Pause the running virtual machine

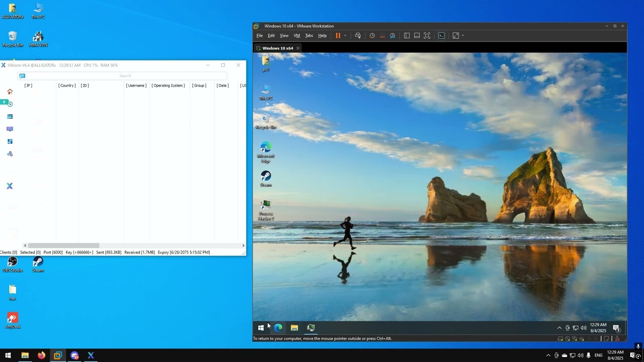(x=338, y=36)
